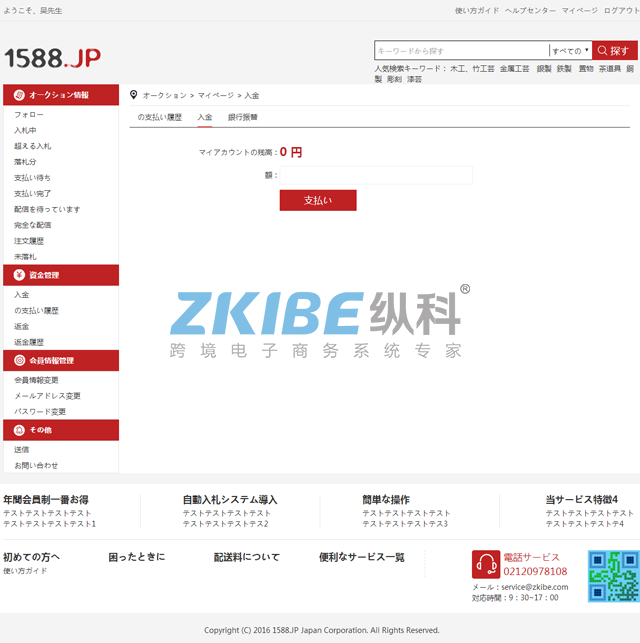The image size is (640, 643).
Task: Click email service@zkibe.com
Action: (535, 587)
